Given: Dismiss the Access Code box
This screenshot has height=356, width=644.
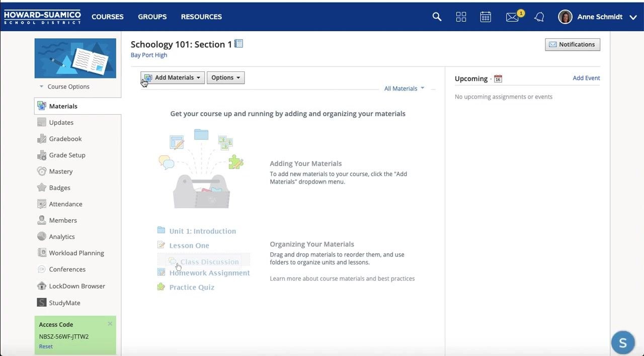Looking at the screenshot, I should pos(110,324).
